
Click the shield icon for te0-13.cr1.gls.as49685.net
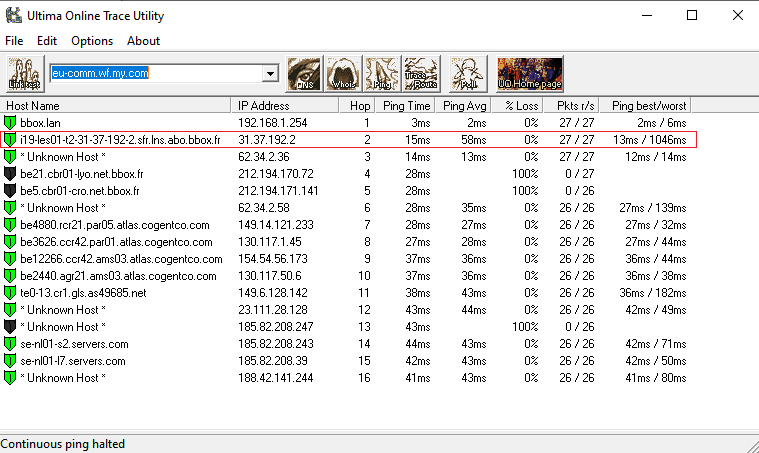tap(10, 292)
